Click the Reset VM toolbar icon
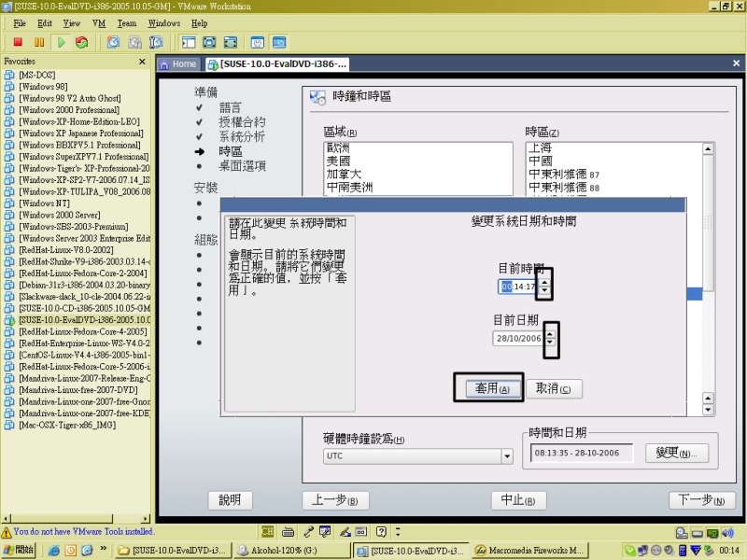The height and width of the screenshot is (560, 747). (x=82, y=42)
